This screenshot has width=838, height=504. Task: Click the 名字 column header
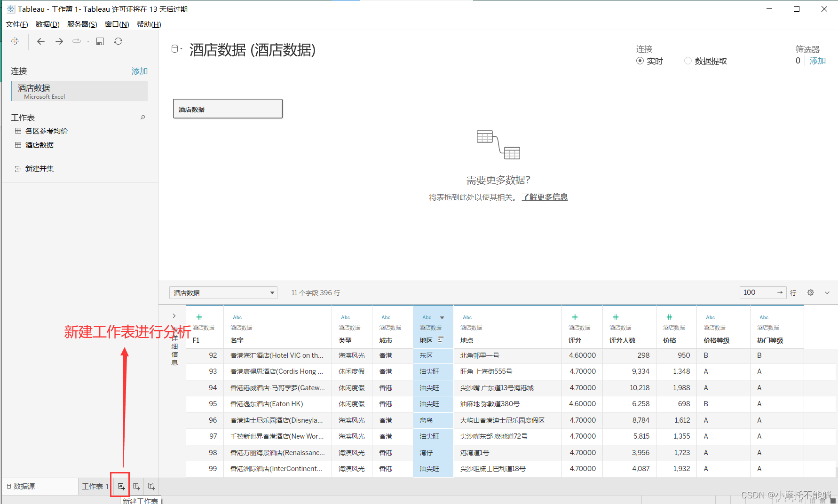(237, 340)
